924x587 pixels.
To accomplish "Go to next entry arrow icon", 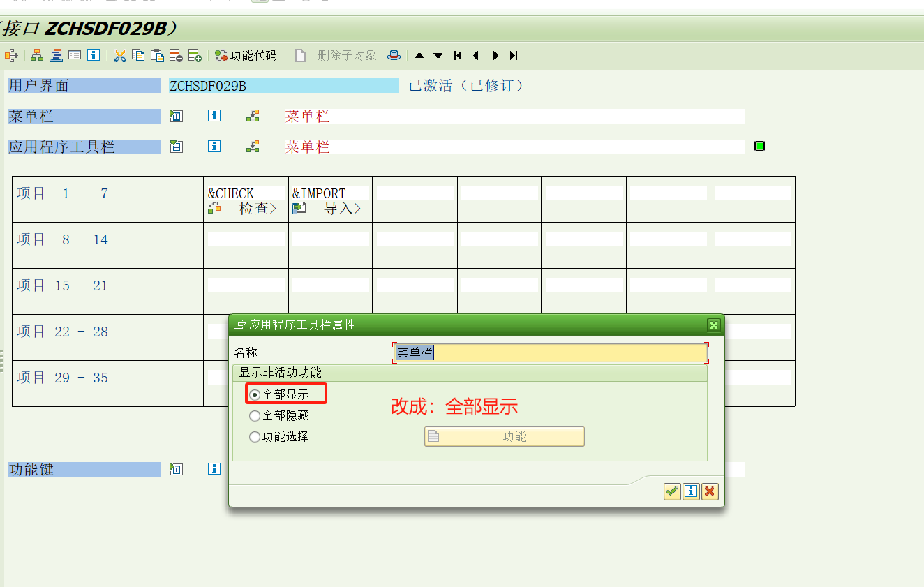I will pos(495,55).
